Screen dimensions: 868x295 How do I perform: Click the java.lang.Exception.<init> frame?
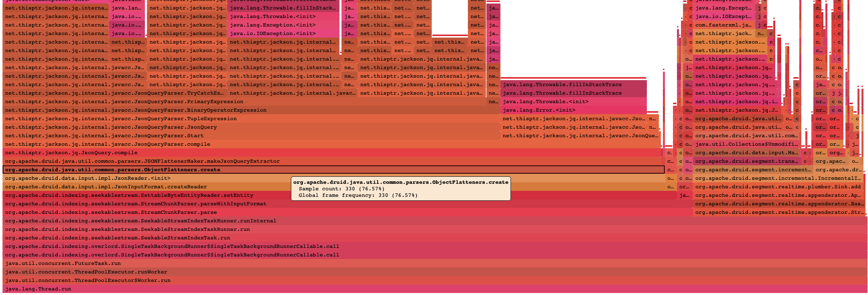[283, 25]
